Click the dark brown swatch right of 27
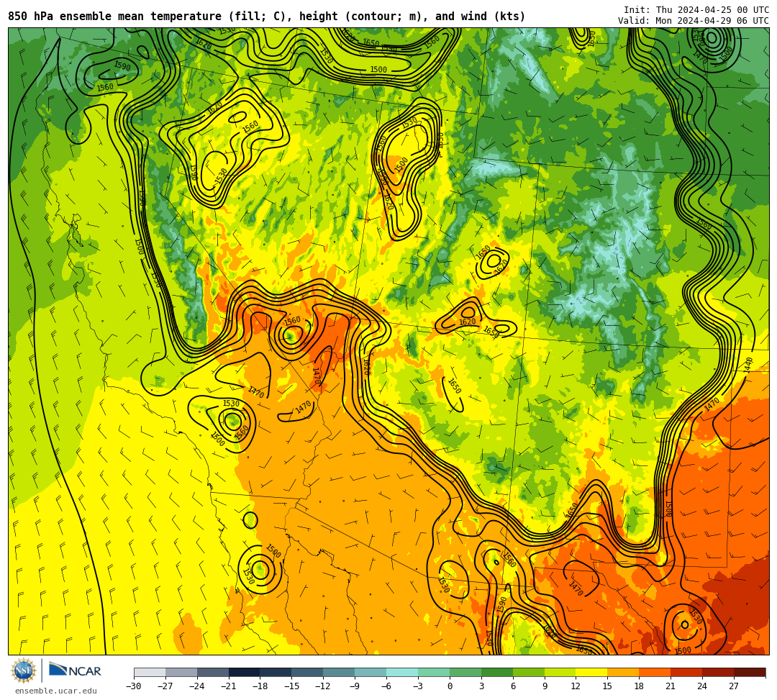 coord(749,672)
